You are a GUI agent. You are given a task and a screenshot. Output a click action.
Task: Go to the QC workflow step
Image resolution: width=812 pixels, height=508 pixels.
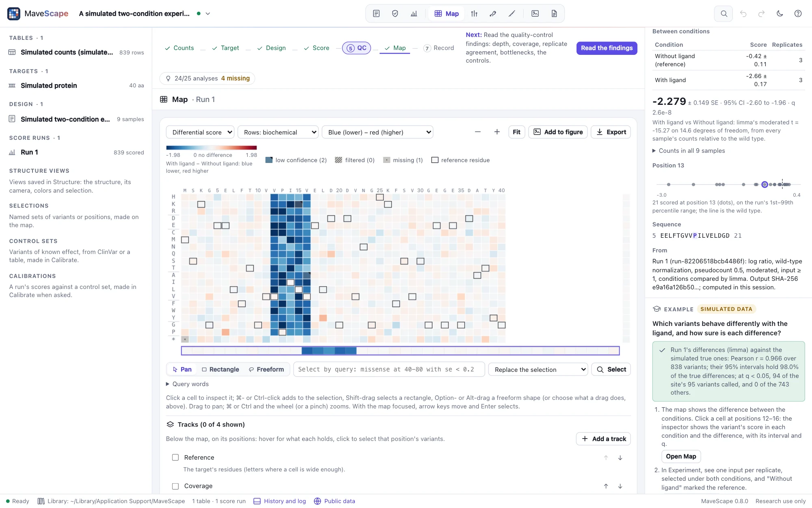pos(356,48)
